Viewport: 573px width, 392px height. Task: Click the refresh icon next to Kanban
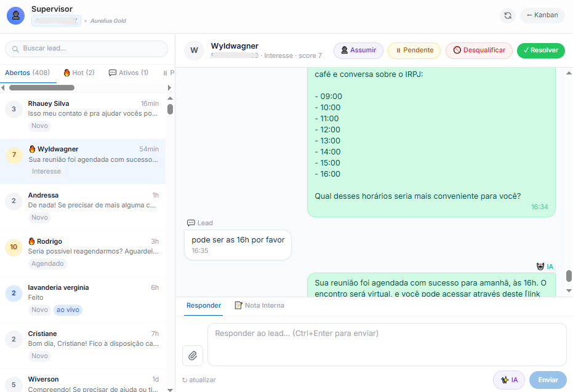508,15
